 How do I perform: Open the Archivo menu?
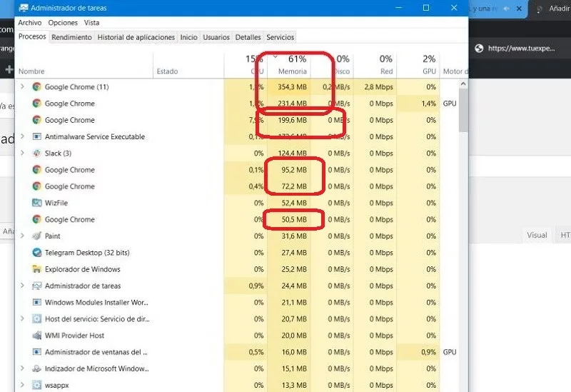tap(30, 23)
